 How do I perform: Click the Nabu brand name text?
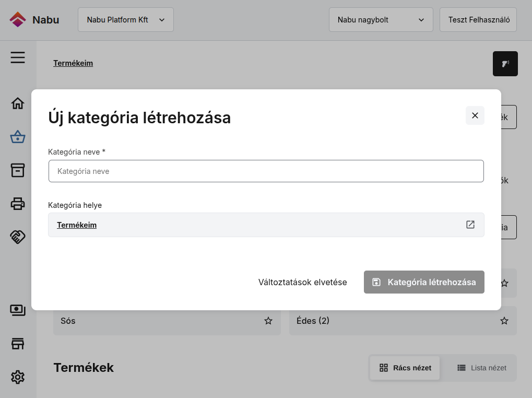(x=46, y=20)
